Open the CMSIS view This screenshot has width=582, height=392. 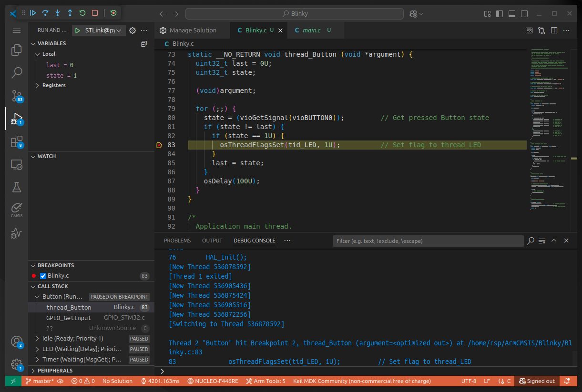(x=17, y=210)
